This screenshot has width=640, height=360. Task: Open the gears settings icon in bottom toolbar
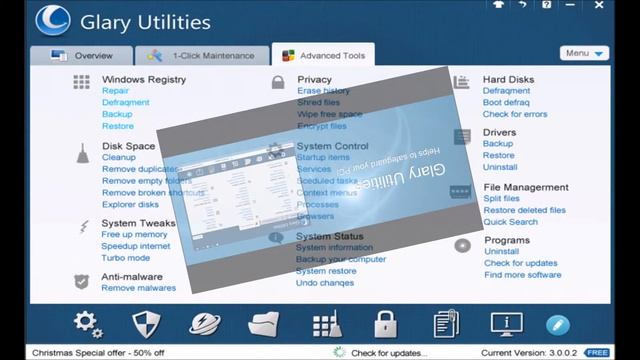pyautogui.click(x=88, y=324)
